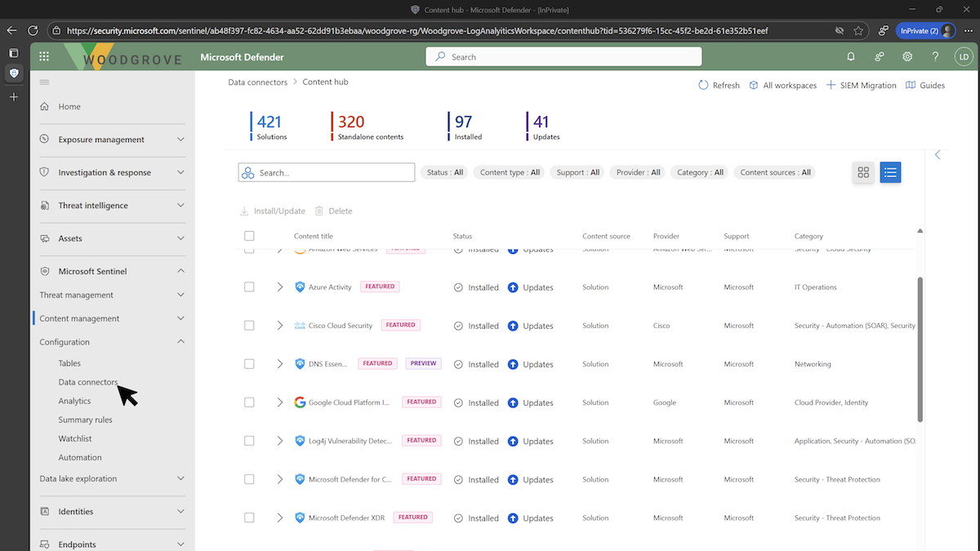Expand the Azure Activity row chevron
Viewport: 980px width, 551px height.
279,287
